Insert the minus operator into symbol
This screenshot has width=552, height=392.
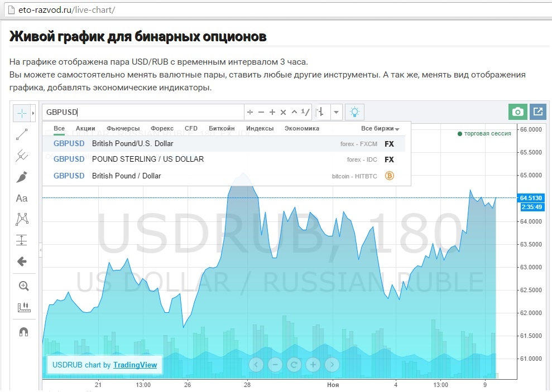[x=261, y=112]
